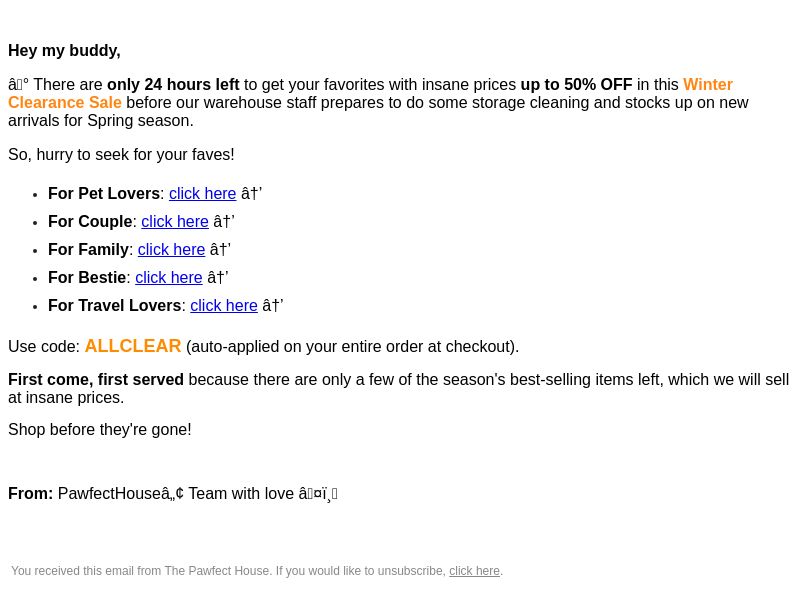This screenshot has width=800, height=600.
Task: Click the unsubscribe click here link
Action: click(x=474, y=571)
